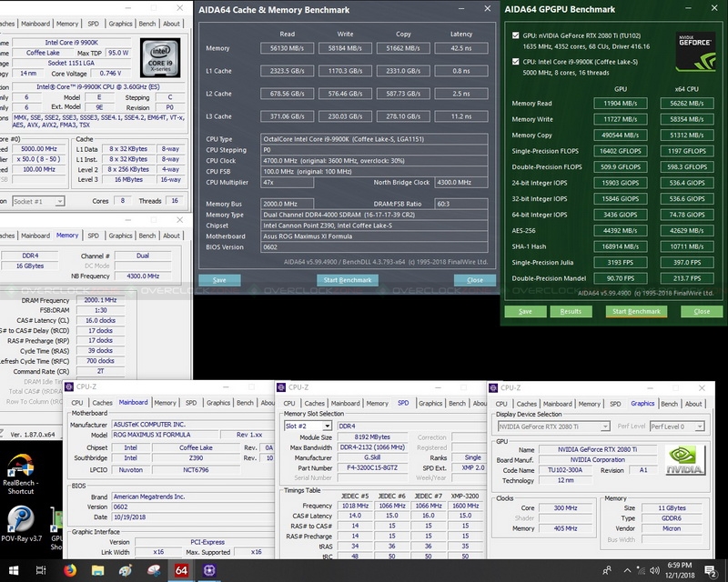Screen dimensions: 728x582
Task: Click the CPU-Z title icon of the Mainboard window
Action: point(69,386)
